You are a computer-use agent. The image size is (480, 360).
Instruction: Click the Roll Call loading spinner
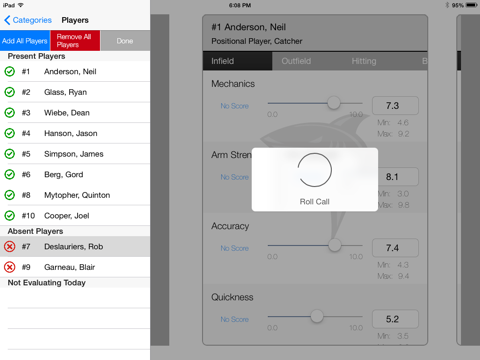point(315,170)
